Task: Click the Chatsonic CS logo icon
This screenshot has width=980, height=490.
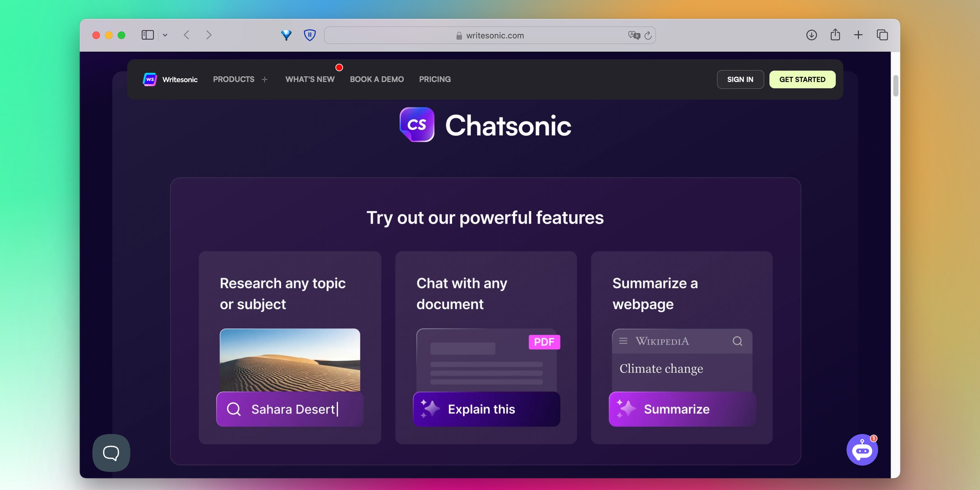Action: click(x=417, y=125)
